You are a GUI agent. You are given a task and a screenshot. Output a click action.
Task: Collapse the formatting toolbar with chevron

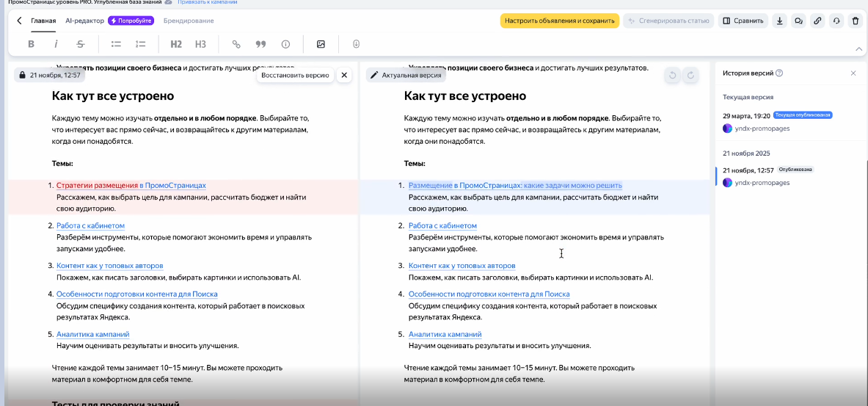pos(858,49)
